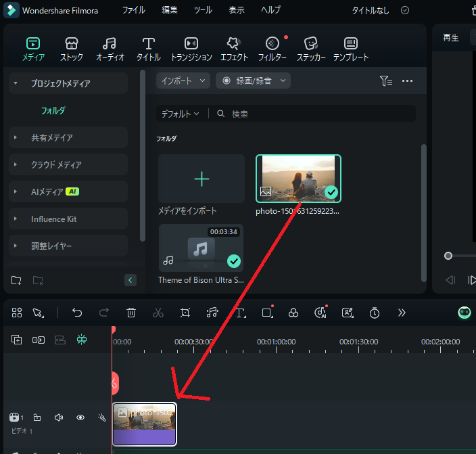This screenshot has height=454, width=476.
Task: Click the magic wand icon on ビデオ 1 track
Action: [102, 417]
